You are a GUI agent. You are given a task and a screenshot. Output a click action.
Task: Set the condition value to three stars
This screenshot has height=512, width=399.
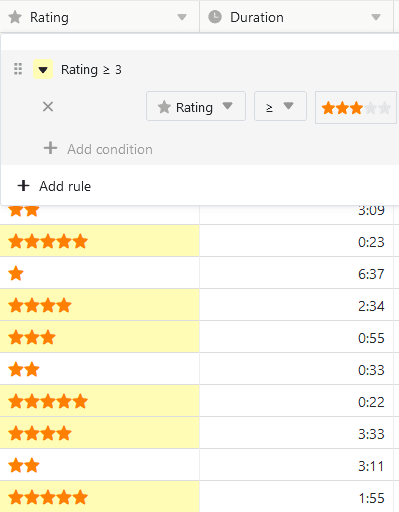[357, 108]
